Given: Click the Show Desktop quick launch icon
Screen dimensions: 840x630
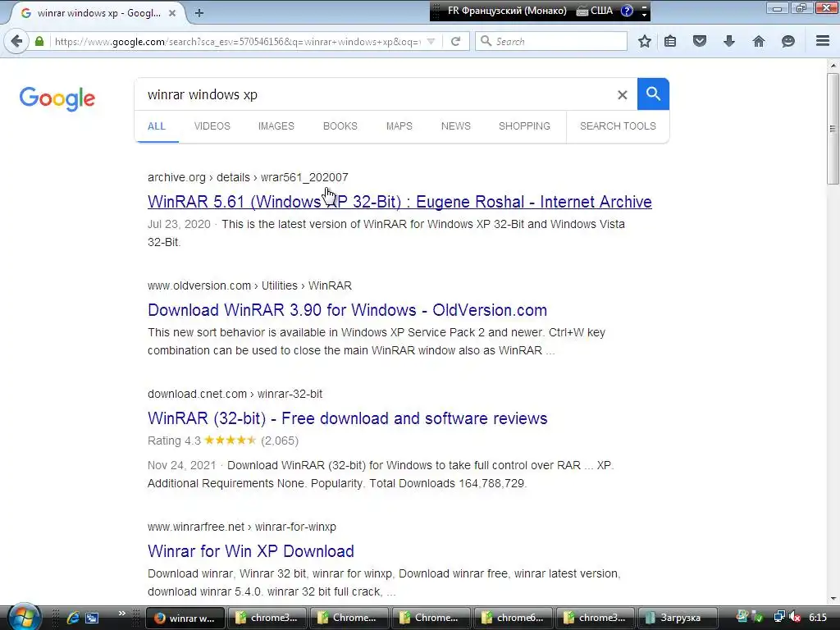Looking at the screenshot, I should (x=92, y=618).
